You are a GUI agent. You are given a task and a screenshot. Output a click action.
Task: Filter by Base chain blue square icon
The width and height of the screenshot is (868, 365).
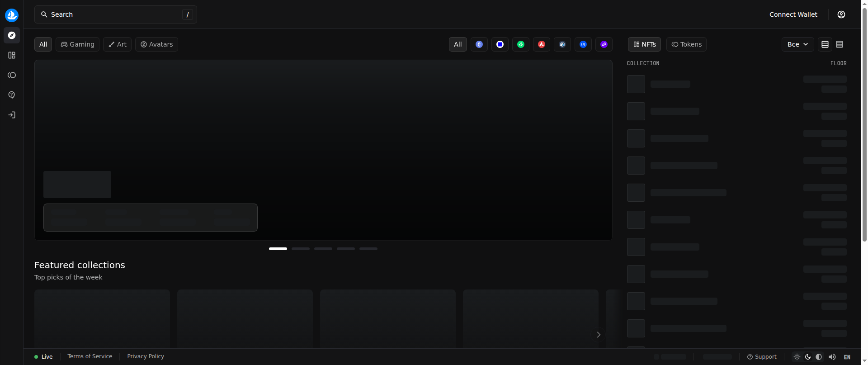pos(500,44)
